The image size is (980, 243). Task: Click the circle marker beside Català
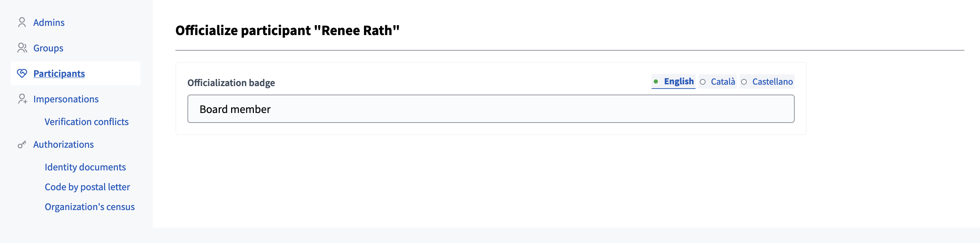703,82
